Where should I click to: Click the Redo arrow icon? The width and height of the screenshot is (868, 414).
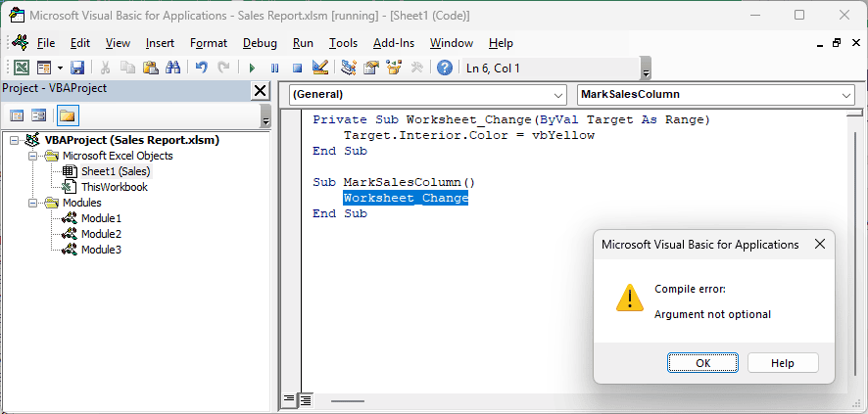click(223, 68)
